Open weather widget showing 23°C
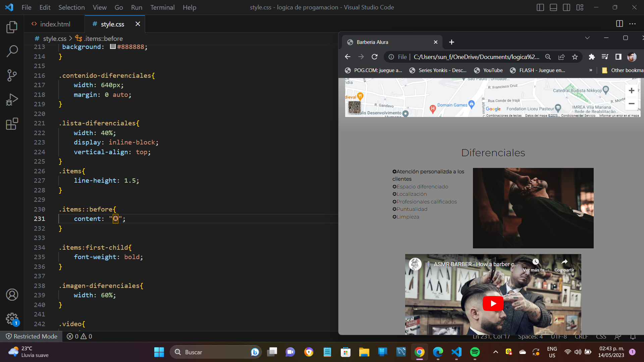Image resolution: width=644 pixels, height=362 pixels. [x=29, y=352]
